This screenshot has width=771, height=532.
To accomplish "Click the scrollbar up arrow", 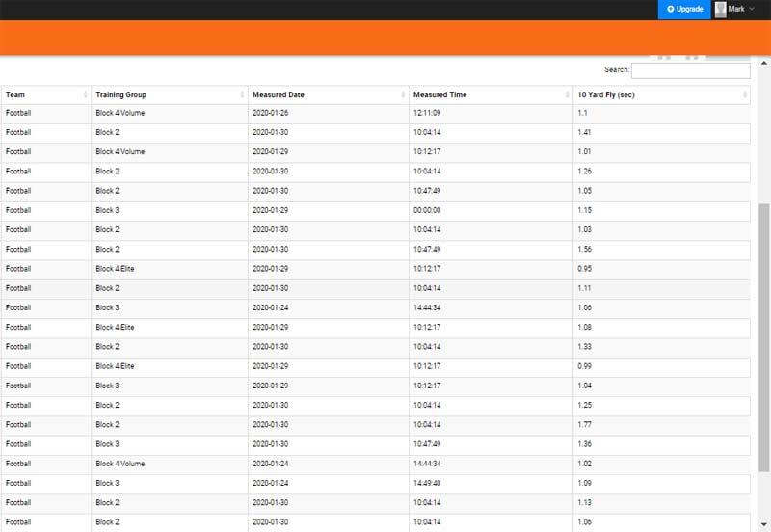I will 764,63.
